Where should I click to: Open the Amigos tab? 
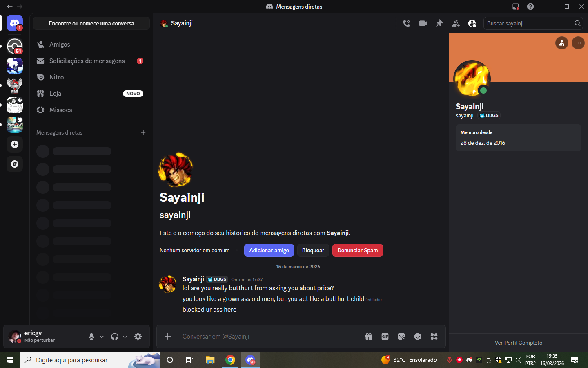pos(60,45)
